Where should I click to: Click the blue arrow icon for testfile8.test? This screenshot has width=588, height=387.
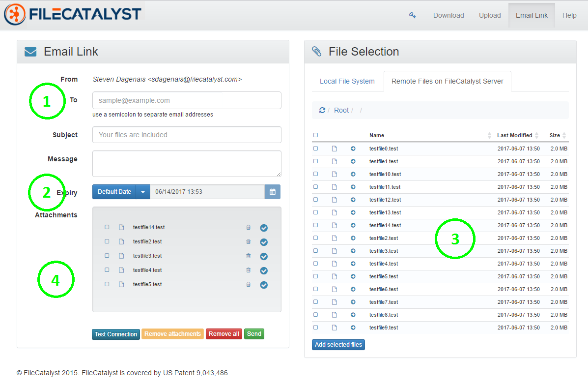[x=353, y=315]
